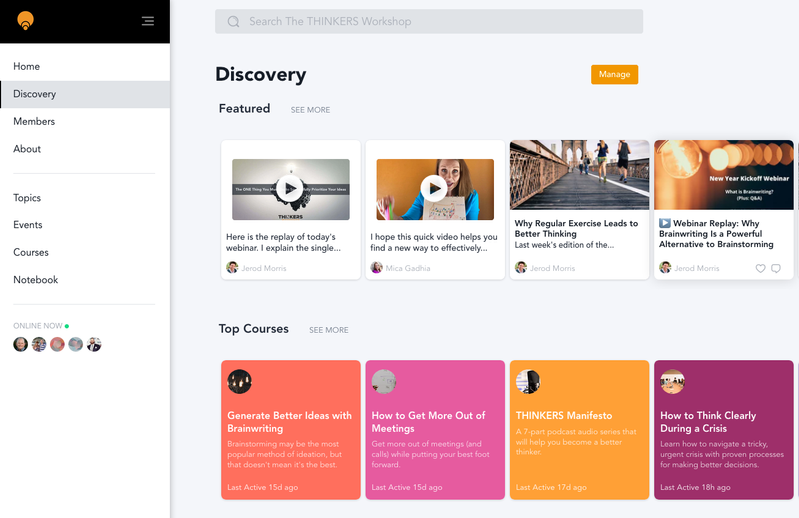Click the Top Courses section heading
This screenshot has height=518, width=799.
pyautogui.click(x=254, y=329)
